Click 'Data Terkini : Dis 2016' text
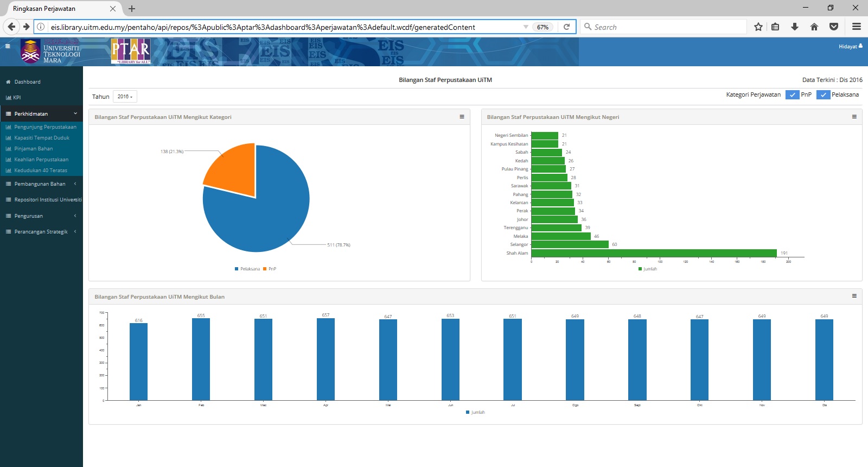The height and width of the screenshot is (467, 868). coord(832,80)
